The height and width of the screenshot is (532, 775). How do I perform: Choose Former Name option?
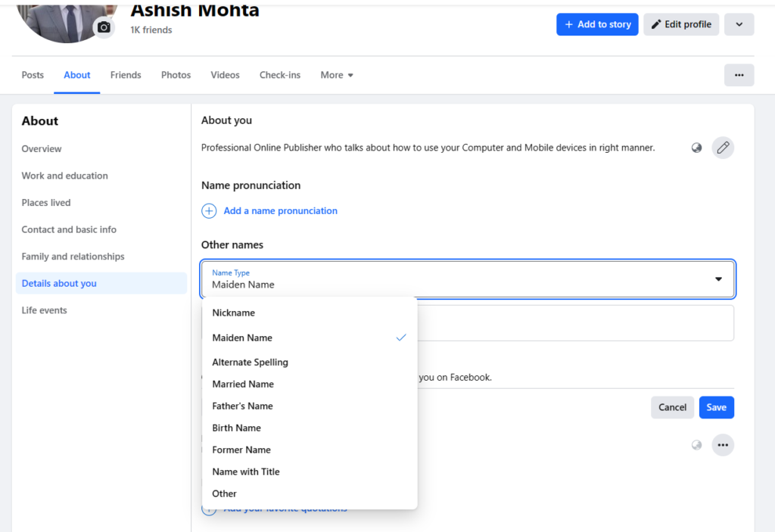pos(310,450)
